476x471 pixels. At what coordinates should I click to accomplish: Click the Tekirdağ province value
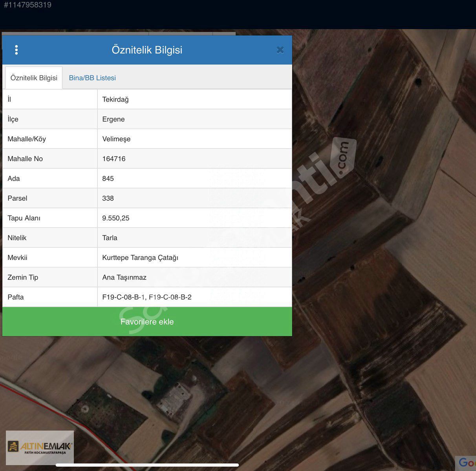115,99
